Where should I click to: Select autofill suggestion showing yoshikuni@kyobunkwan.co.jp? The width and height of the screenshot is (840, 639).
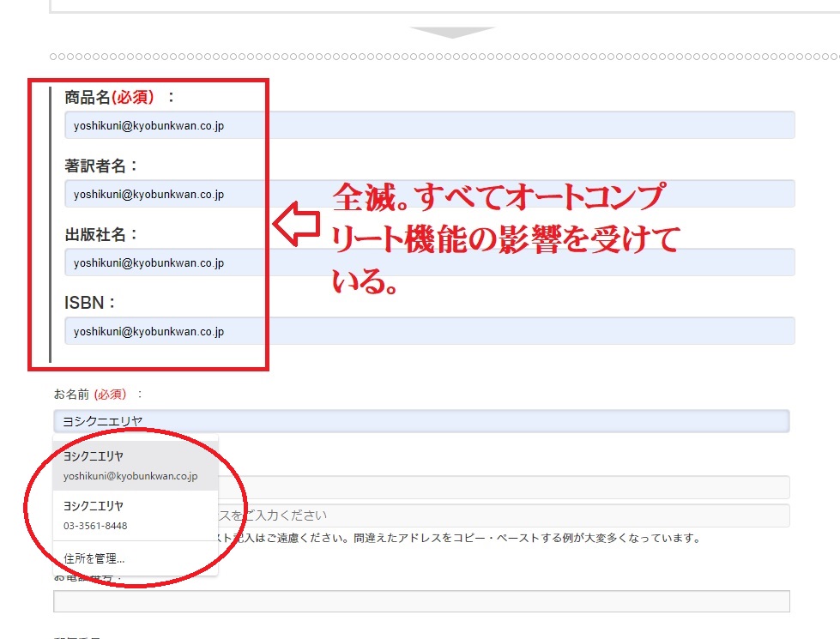135,466
